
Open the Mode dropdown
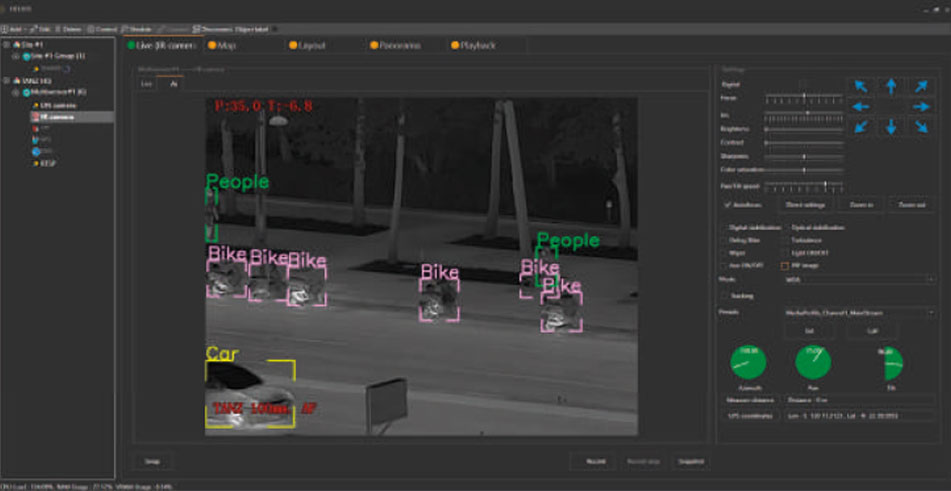coord(859,279)
